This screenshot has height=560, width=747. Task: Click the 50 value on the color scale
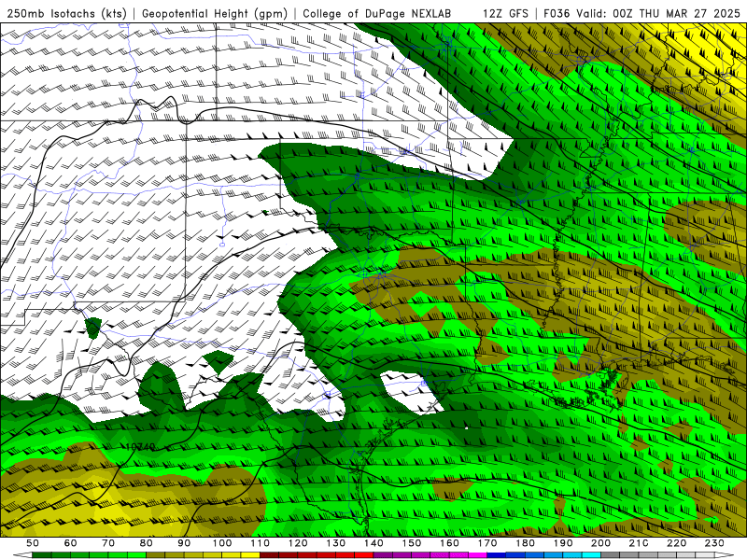coord(33,543)
